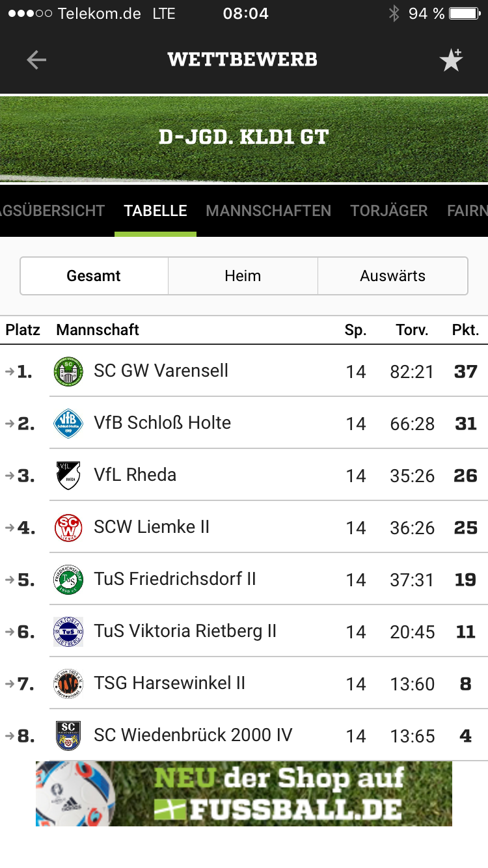
Task: Switch to the Heim table view
Action: pos(243,276)
